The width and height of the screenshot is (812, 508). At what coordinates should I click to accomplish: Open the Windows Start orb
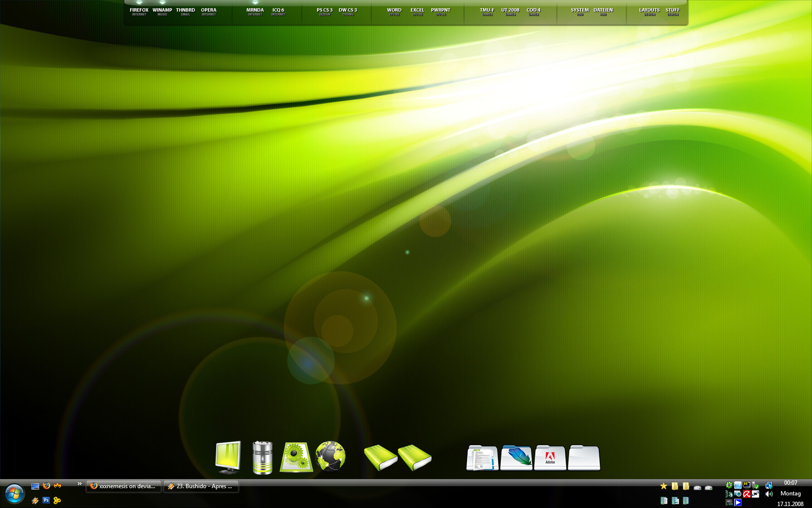pos(14,493)
